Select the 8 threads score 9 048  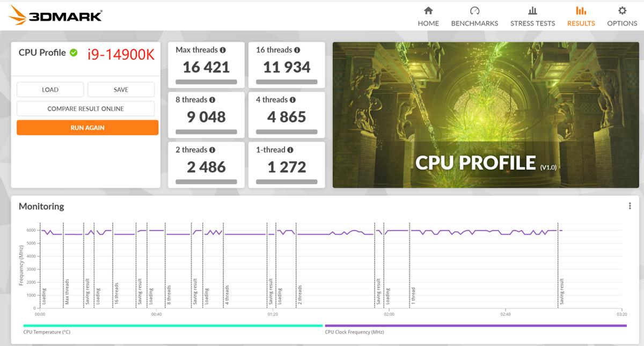pos(206,117)
